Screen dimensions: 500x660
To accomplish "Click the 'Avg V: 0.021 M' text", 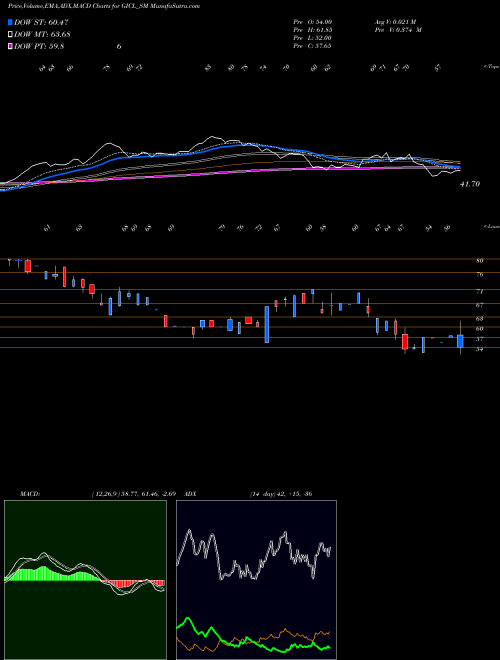I will (x=395, y=22).
